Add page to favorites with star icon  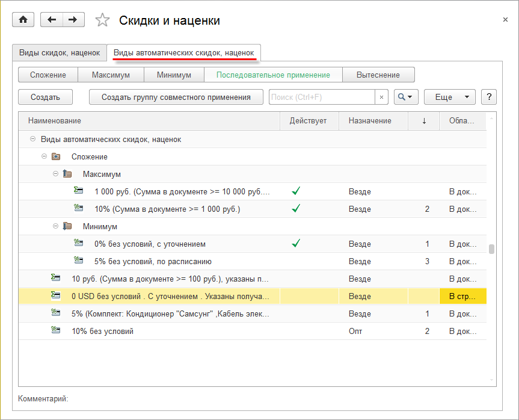coord(103,20)
